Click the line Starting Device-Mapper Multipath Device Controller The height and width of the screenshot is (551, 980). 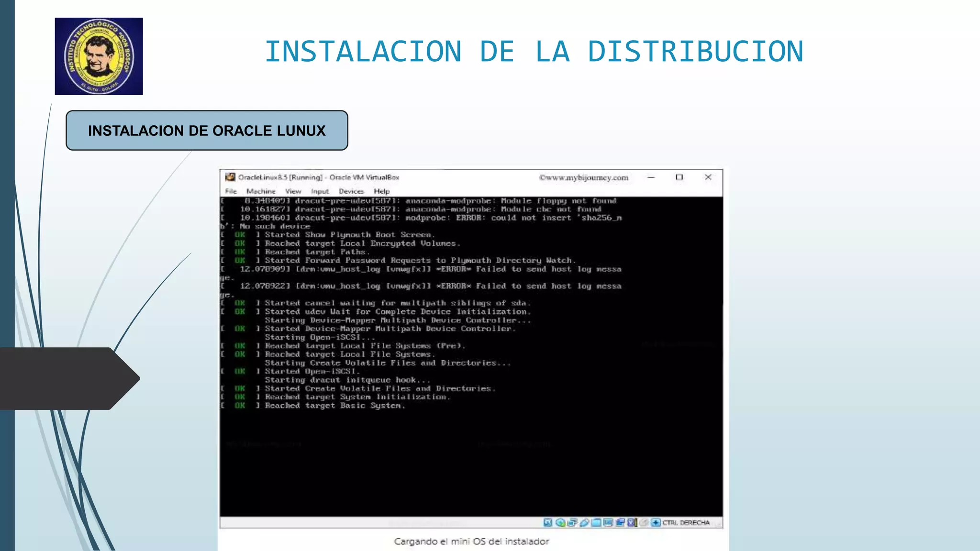pos(398,320)
